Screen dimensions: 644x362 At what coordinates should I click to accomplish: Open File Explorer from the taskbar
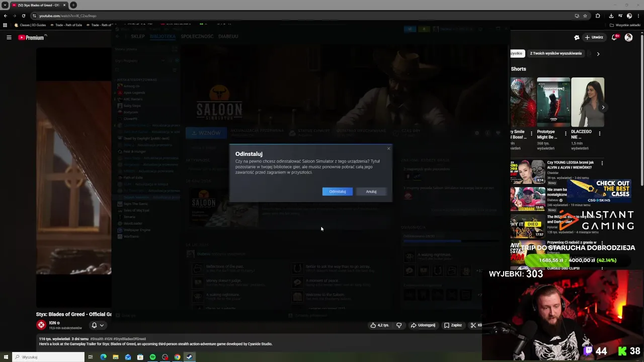(x=116, y=357)
